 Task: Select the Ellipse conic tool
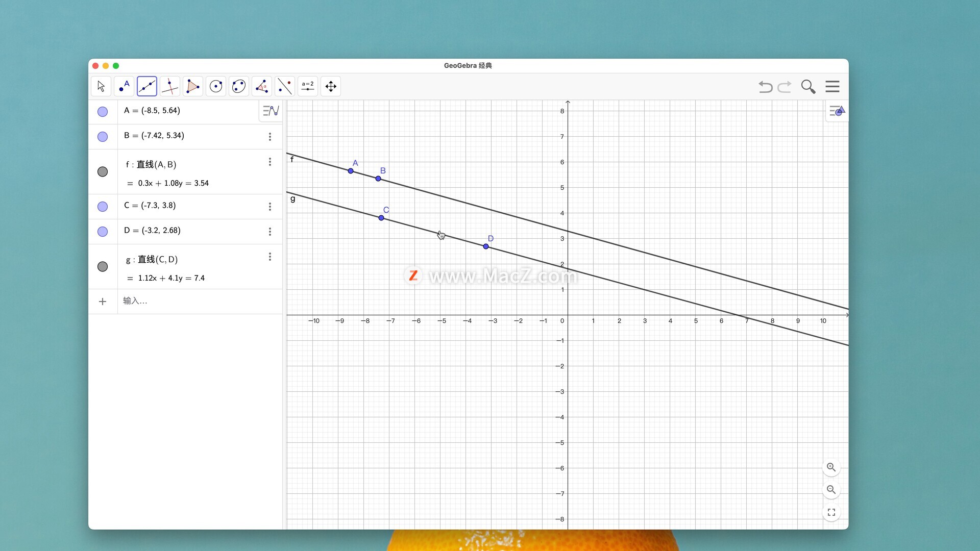(239, 86)
